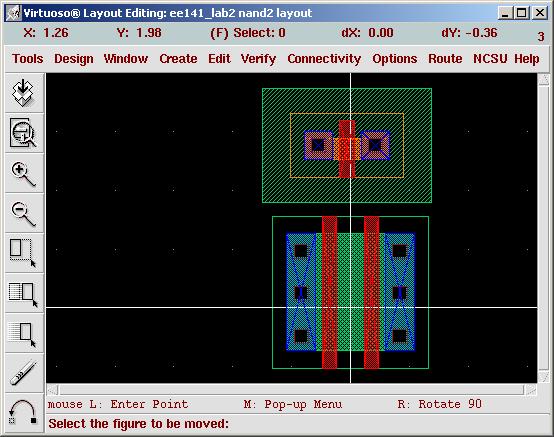Click the right red poly gate stripe
Image resolution: width=554 pixels, height=437 pixels.
tap(371, 292)
